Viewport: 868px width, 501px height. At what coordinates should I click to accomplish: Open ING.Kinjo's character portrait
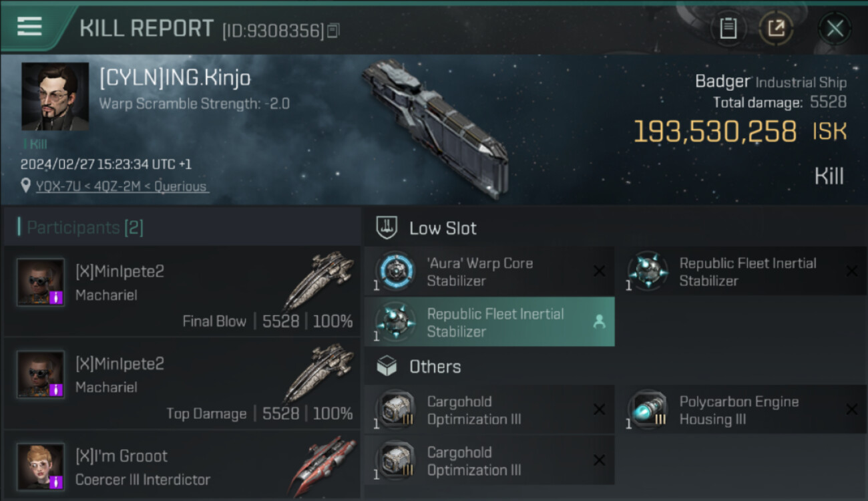pos(55,96)
